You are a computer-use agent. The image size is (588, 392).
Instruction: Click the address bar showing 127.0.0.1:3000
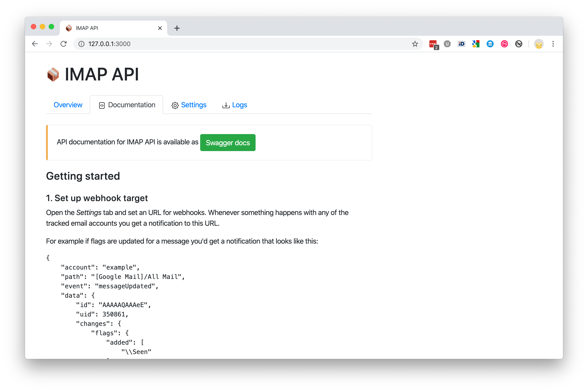click(x=225, y=44)
